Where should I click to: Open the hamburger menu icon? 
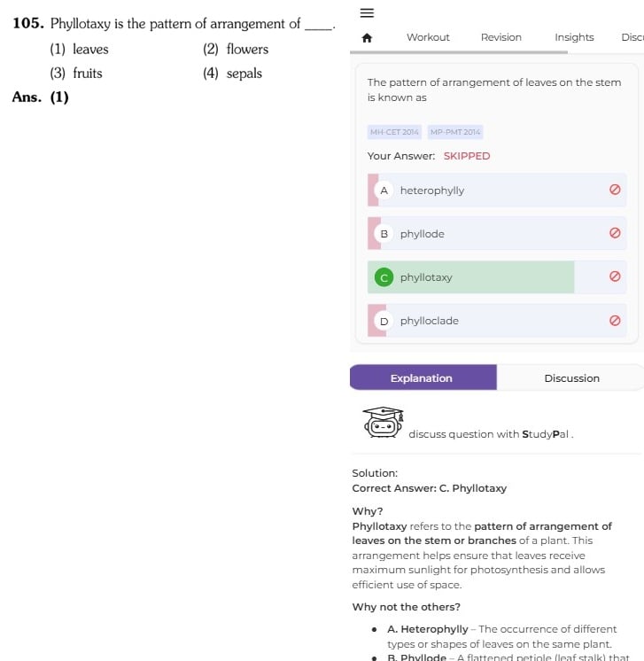[x=367, y=13]
